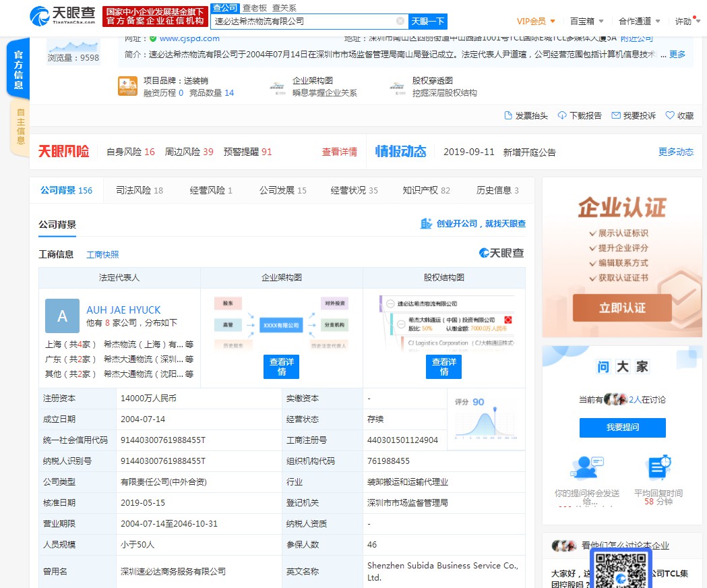
Task: Click the 企业架构图 icon near the company header
Action: 278,88
